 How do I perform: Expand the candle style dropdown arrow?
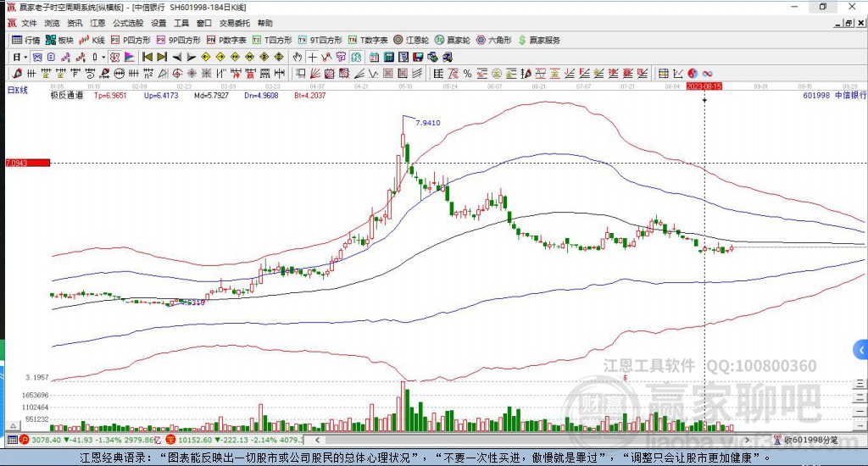point(103,57)
